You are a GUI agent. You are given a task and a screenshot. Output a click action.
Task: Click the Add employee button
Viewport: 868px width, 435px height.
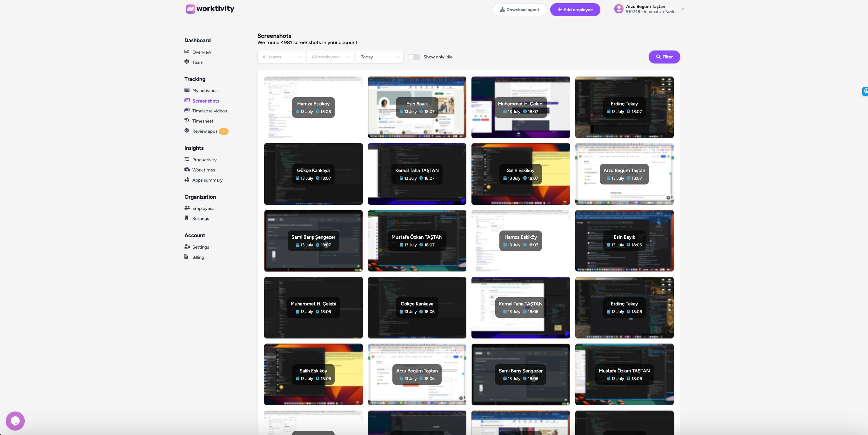[x=575, y=10]
